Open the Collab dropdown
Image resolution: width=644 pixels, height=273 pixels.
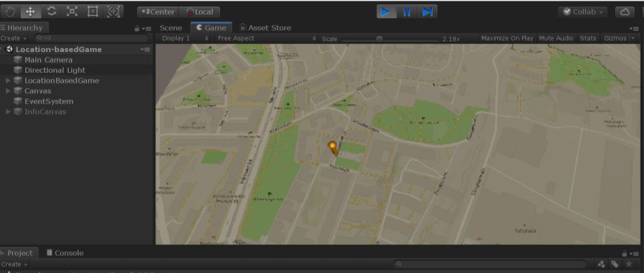click(583, 12)
